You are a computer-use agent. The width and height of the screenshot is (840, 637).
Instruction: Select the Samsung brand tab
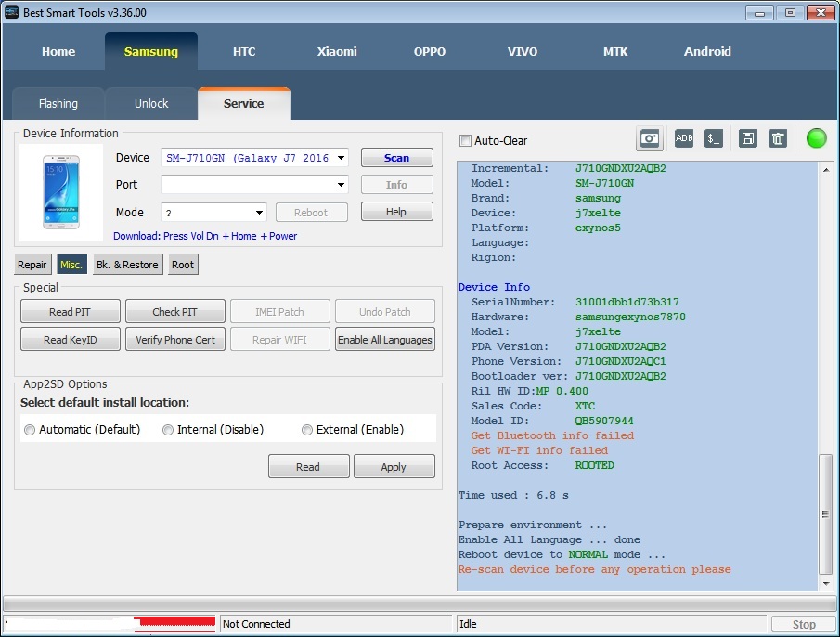(151, 51)
